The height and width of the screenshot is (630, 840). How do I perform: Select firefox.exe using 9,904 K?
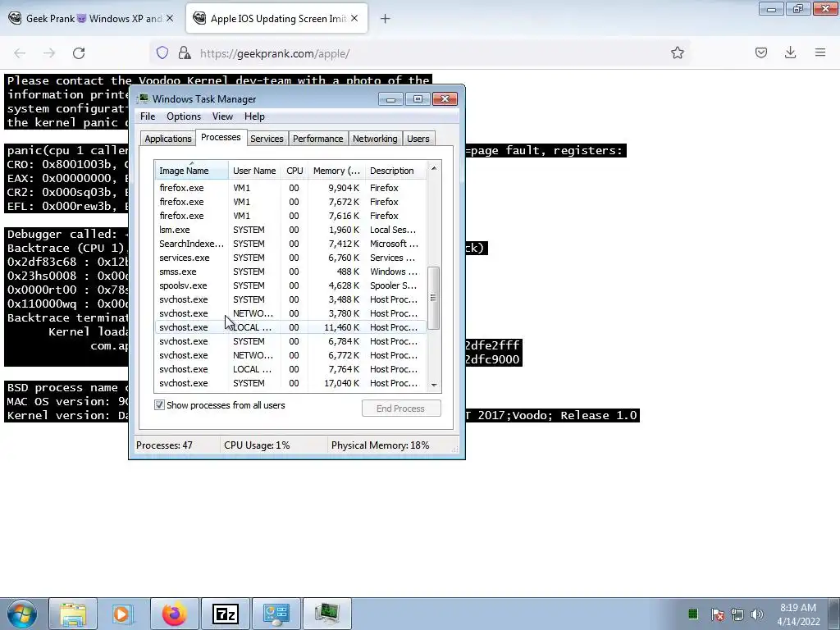point(290,188)
